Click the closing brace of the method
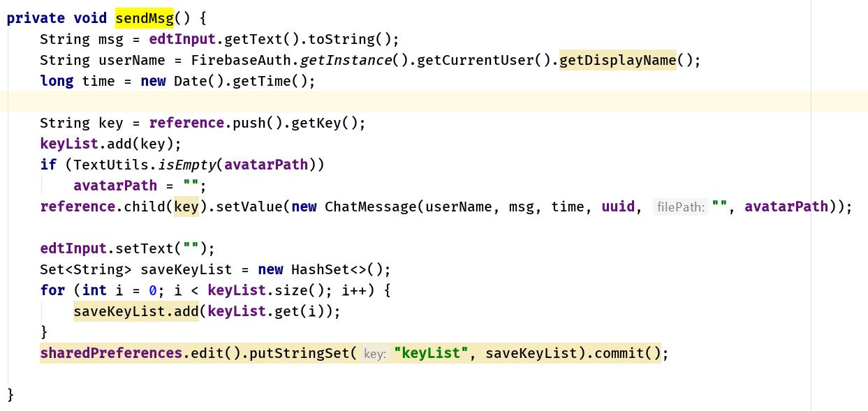This screenshot has width=868, height=411. point(10,395)
